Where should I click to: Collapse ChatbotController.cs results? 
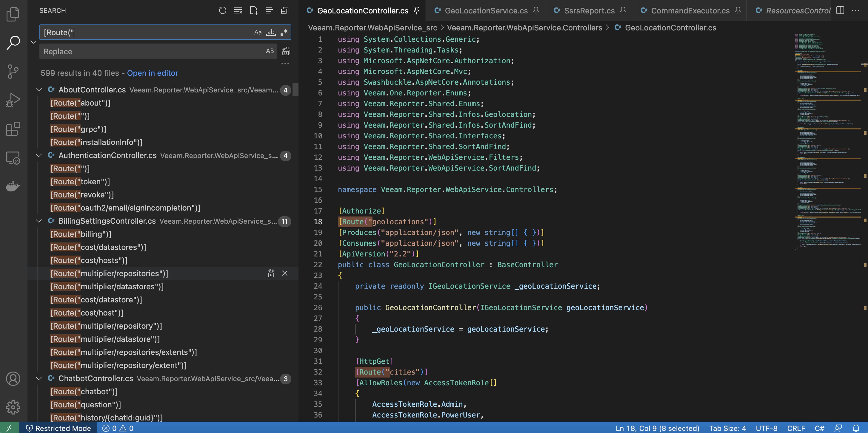pos(39,378)
